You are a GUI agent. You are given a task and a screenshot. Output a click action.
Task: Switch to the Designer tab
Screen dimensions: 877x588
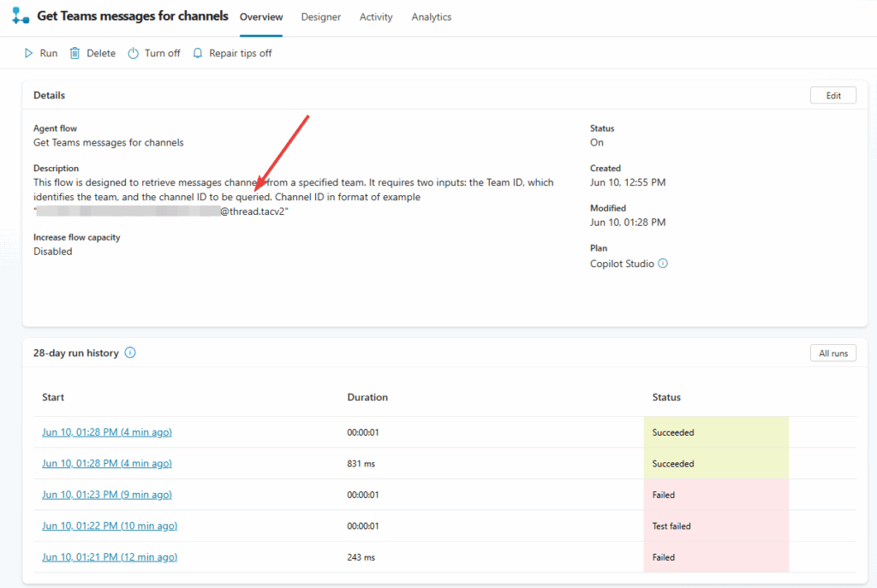(x=321, y=17)
